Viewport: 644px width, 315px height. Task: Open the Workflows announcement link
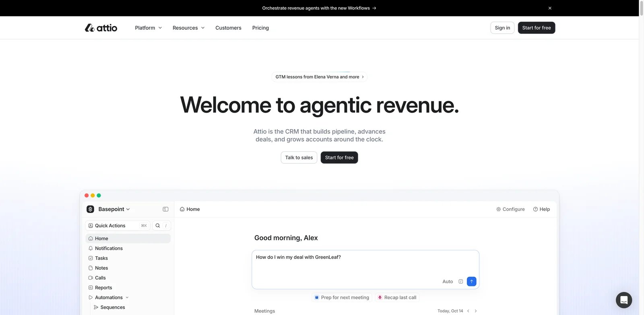319,8
